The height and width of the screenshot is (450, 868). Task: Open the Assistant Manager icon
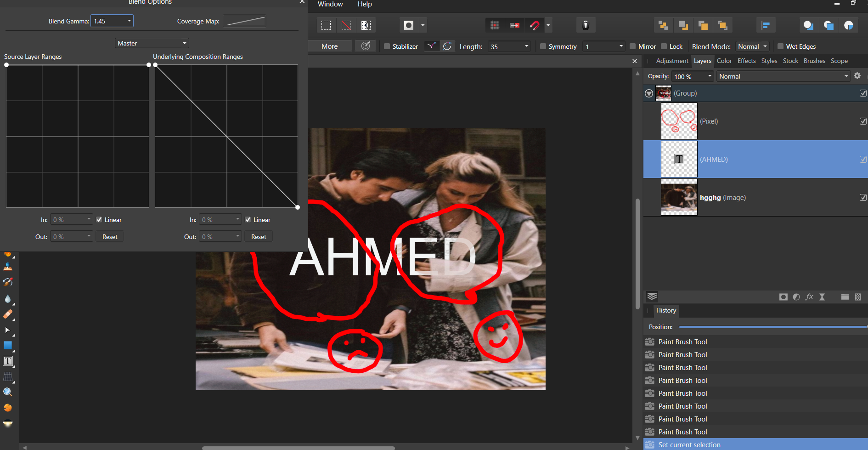pyautogui.click(x=586, y=25)
